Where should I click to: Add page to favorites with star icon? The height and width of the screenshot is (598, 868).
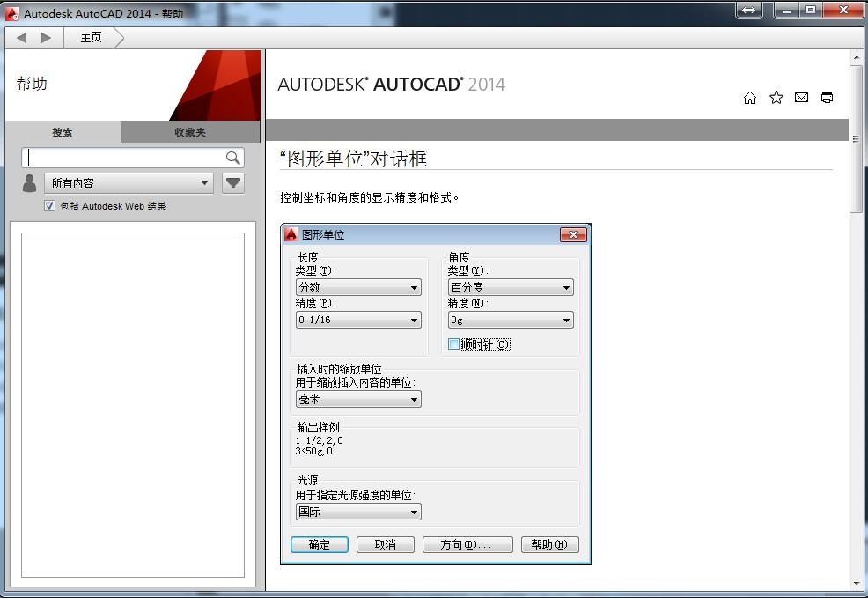776,98
